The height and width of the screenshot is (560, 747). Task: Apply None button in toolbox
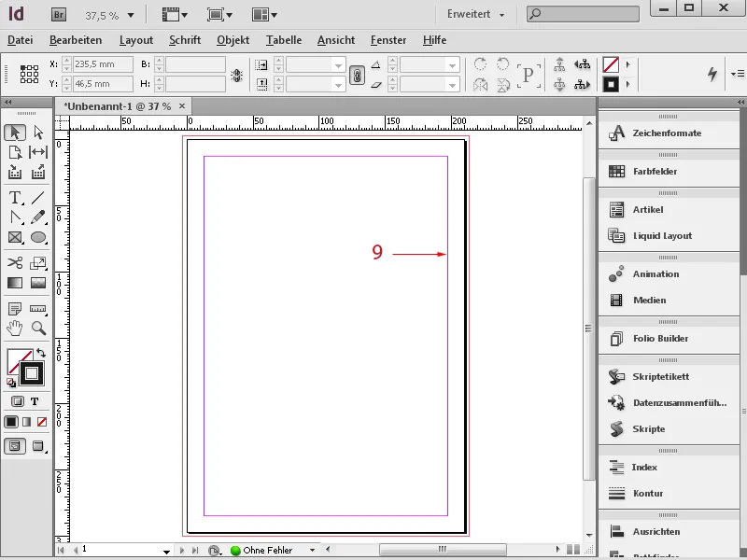point(42,422)
